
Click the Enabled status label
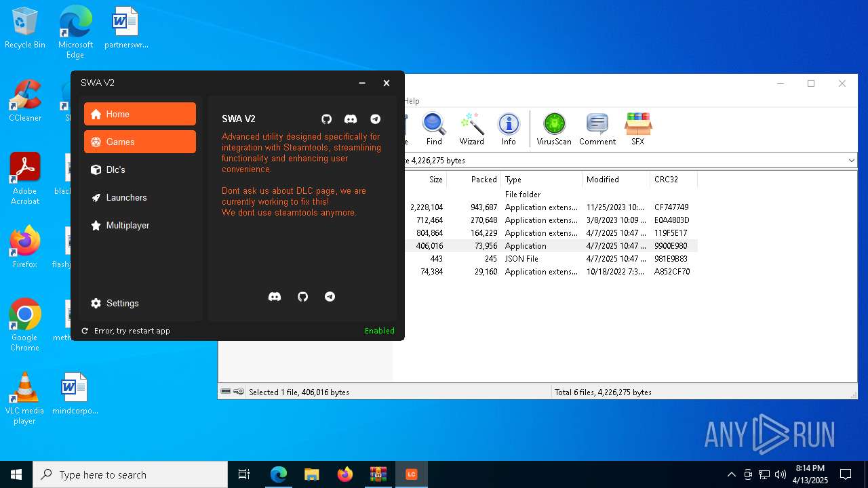pyautogui.click(x=379, y=331)
